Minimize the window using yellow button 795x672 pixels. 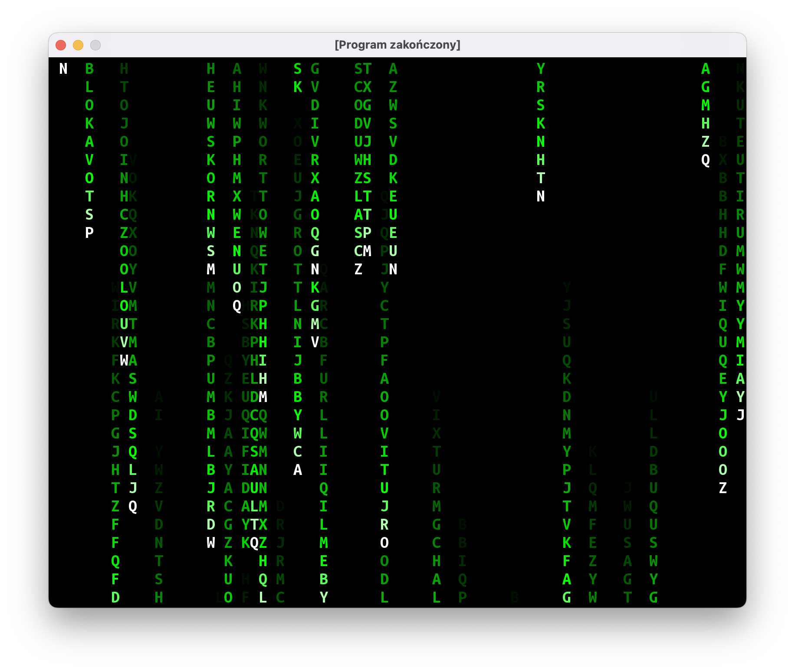(78, 45)
